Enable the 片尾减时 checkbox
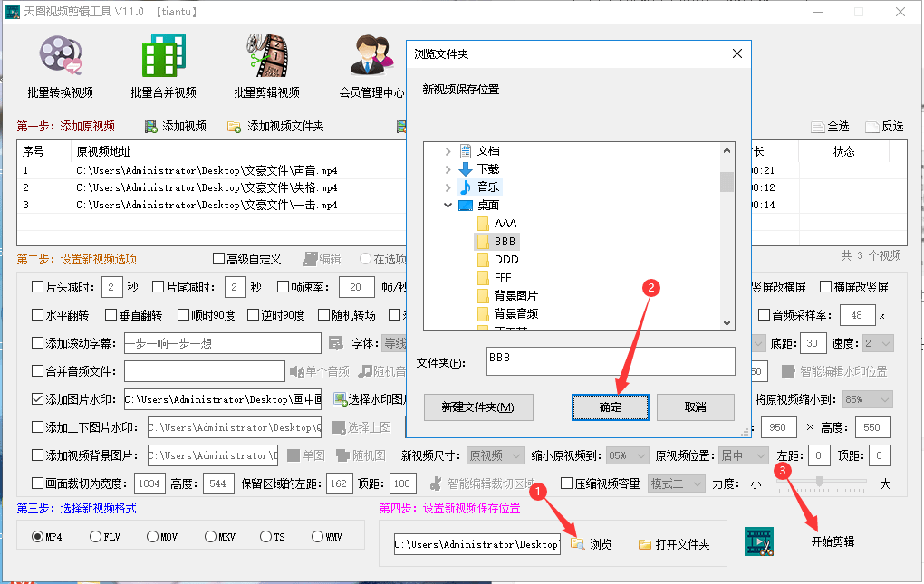This screenshot has height=584, width=924. point(158,287)
